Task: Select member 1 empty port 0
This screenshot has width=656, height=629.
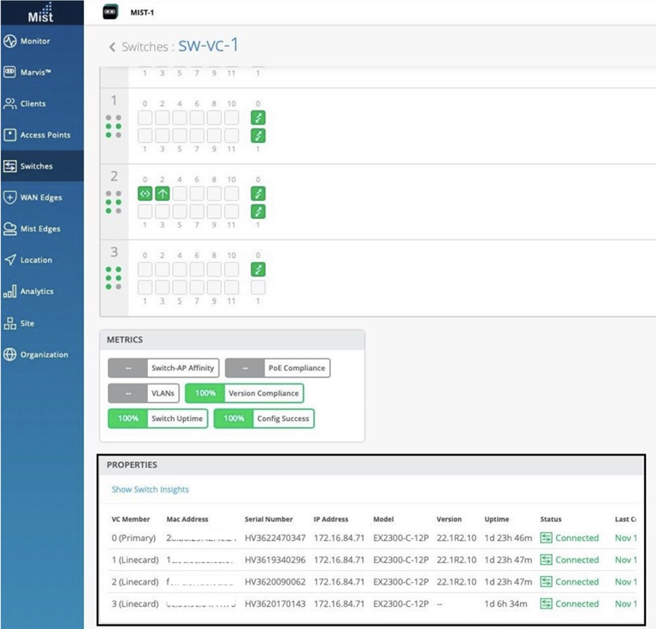Action: point(145,118)
